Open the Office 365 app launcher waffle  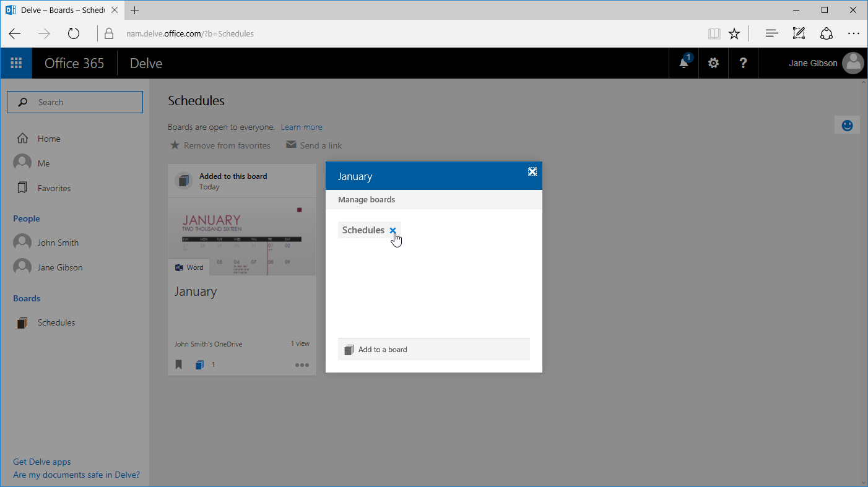pyautogui.click(x=16, y=63)
